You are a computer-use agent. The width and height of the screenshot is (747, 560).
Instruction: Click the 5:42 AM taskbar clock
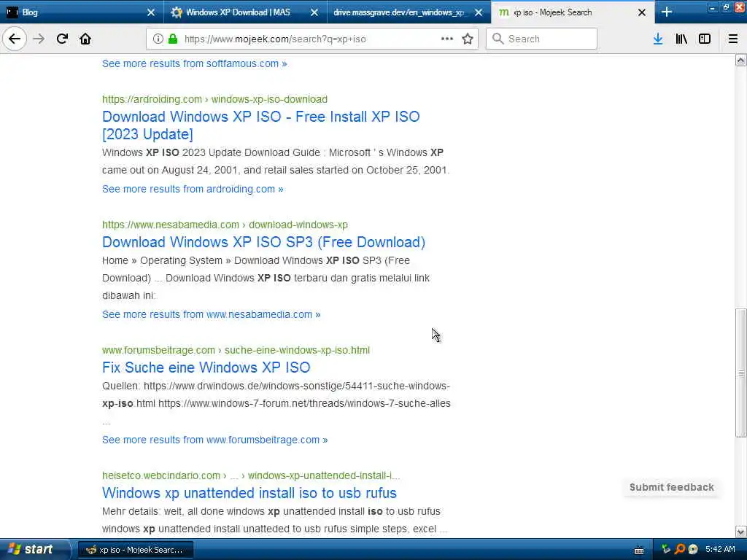coord(720,549)
